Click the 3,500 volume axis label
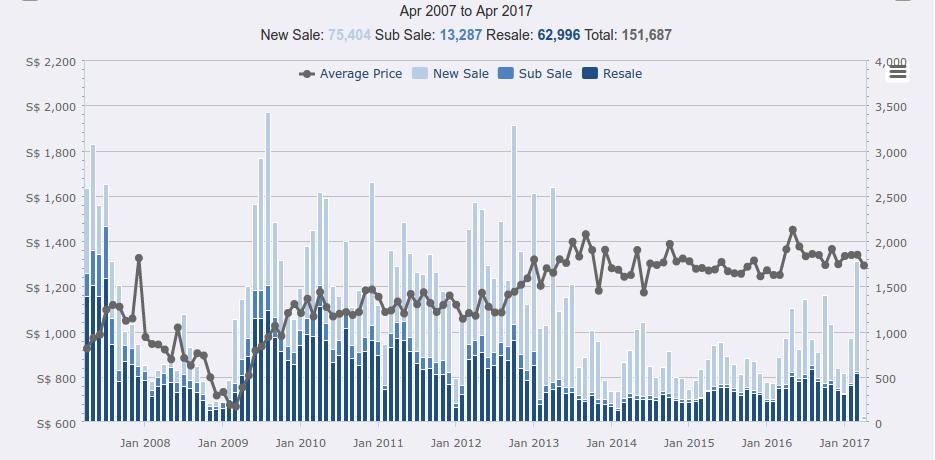935x460 pixels. 891,107
